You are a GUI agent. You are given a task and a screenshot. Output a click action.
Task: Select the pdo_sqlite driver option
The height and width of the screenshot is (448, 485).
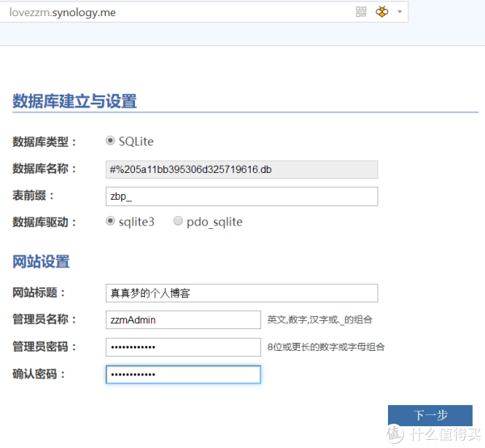(178, 222)
